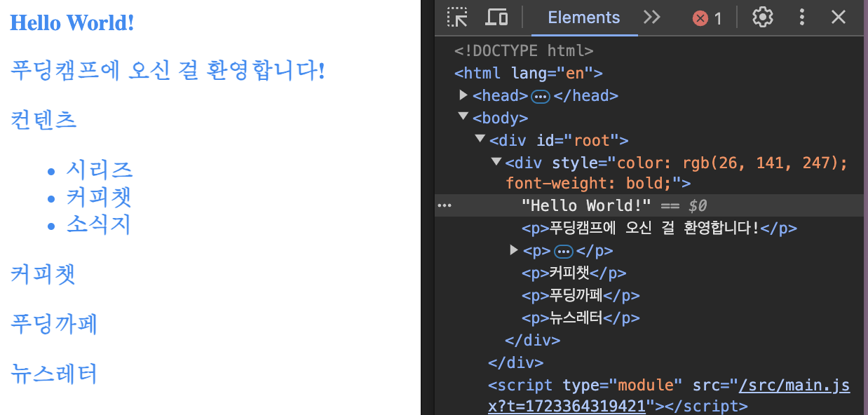Image resolution: width=868 pixels, height=415 pixels.
Task: Collapse the div id="root" node
Action: 480,139
